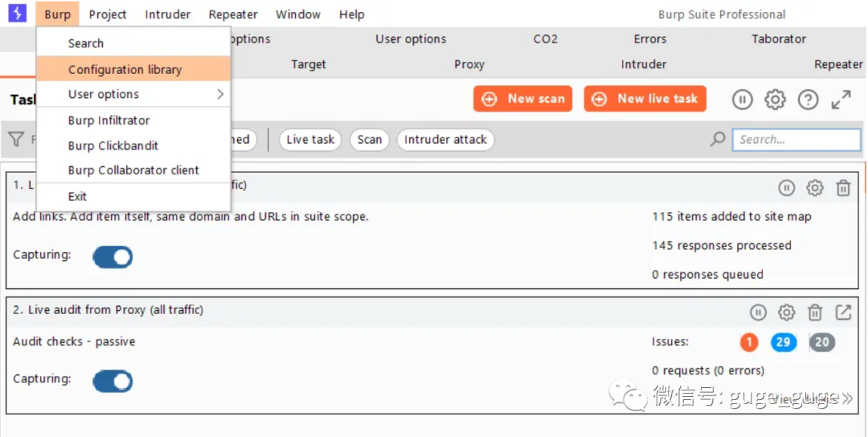868x437 pixels.
Task: Select the Live audit from Proxy task header
Action: tap(432, 311)
